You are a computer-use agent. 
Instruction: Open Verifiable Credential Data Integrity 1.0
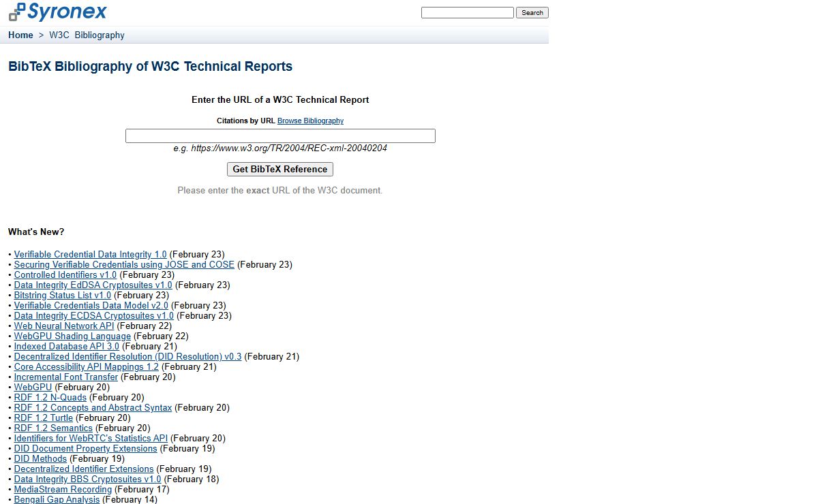90,255
